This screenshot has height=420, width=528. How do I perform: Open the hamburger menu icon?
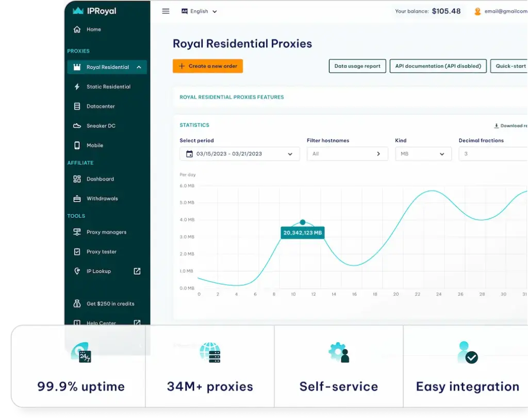[166, 11]
